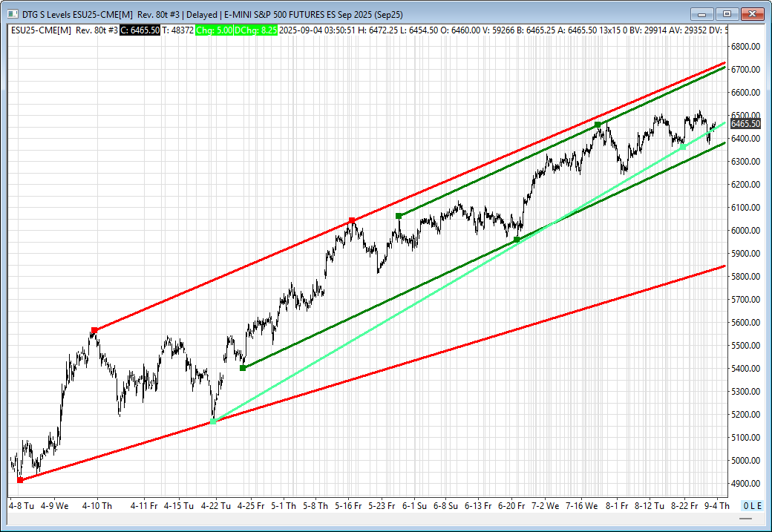Image resolution: width=772 pixels, height=532 pixels.
Task: Click the 6700.00 price axis label
Action: (x=745, y=70)
